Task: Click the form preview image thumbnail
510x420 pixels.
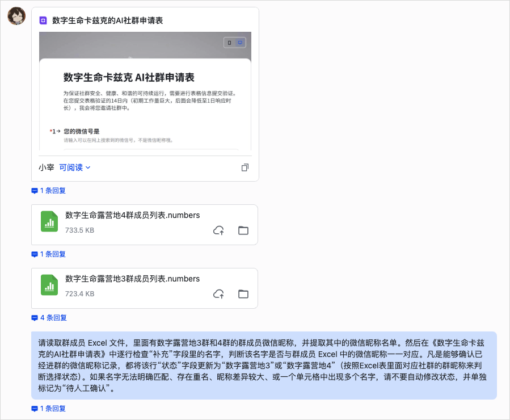Action: coord(145,94)
